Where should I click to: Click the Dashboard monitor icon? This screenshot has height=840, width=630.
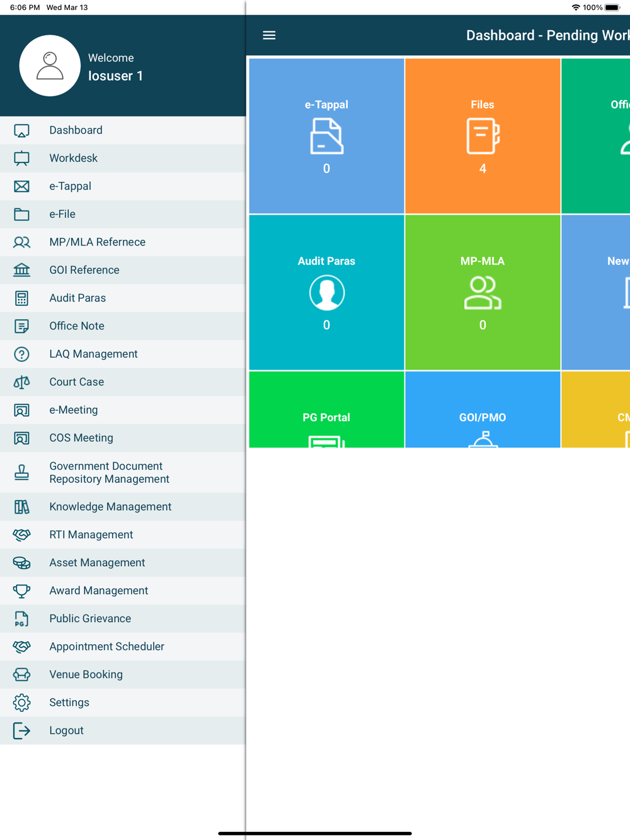coord(21,130)
